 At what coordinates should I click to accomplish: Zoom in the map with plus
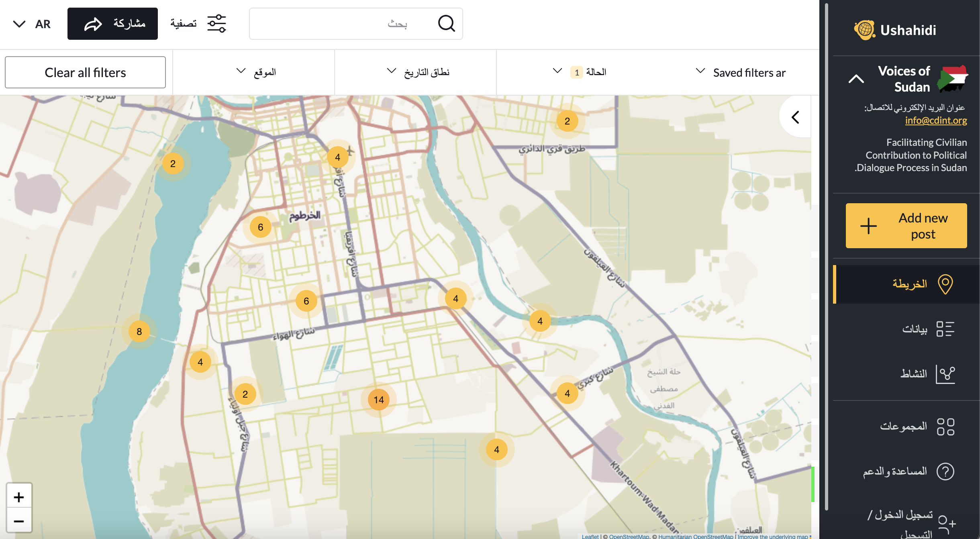pos(19,497)
